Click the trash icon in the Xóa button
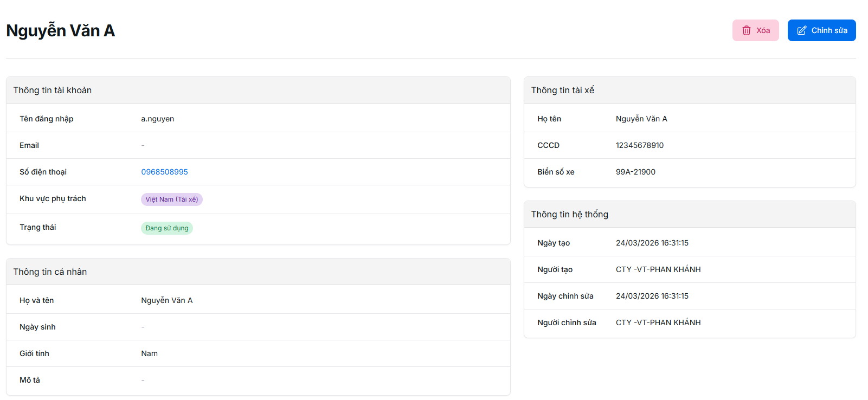Image resolution: width=868 pixels, height=400 pixels. click(746, 30)
